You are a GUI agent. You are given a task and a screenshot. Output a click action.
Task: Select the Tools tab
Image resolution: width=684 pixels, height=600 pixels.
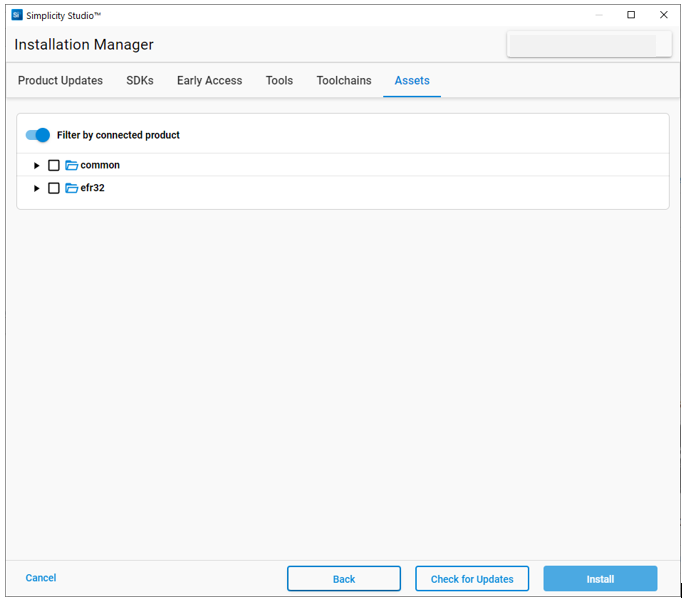(279, 81)
